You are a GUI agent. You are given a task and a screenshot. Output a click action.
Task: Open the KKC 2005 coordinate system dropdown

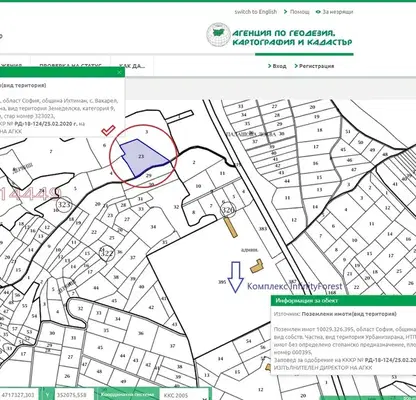[x=184, y=395]
